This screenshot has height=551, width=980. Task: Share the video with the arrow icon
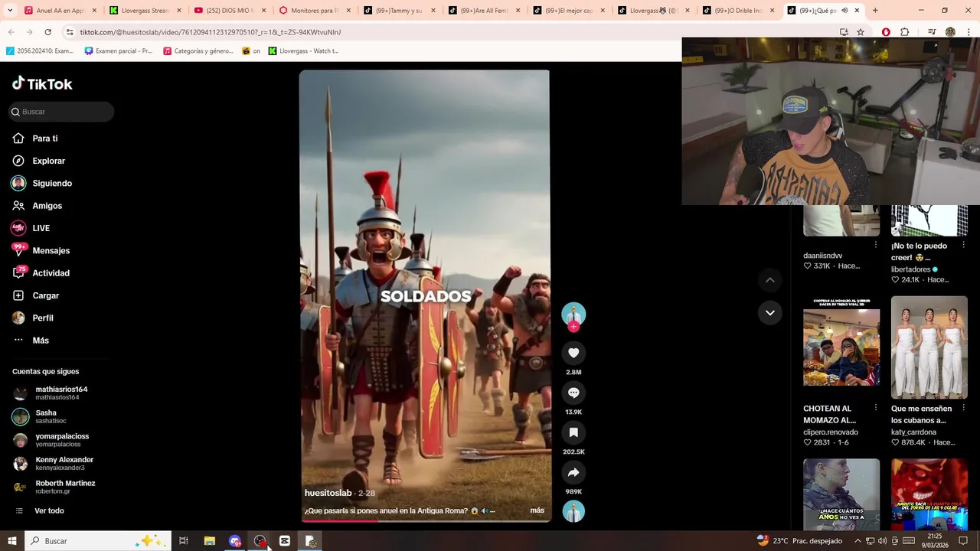[x=573, y=472]
